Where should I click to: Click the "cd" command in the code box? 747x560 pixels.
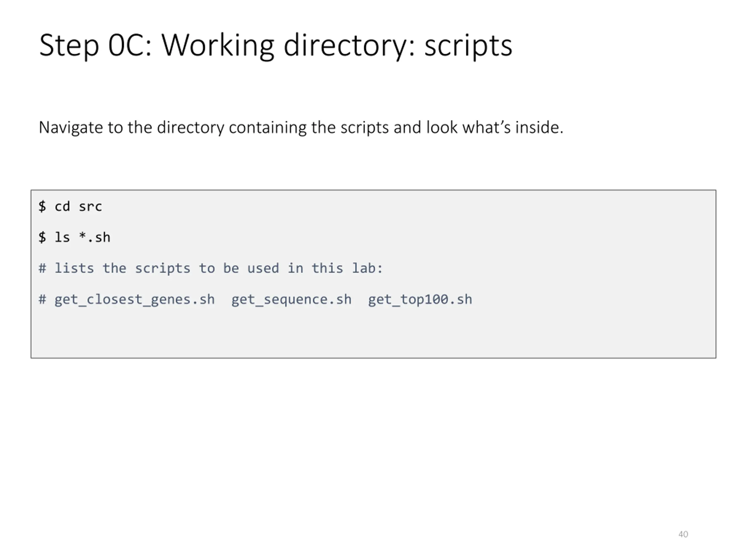(x=62, y=206)
